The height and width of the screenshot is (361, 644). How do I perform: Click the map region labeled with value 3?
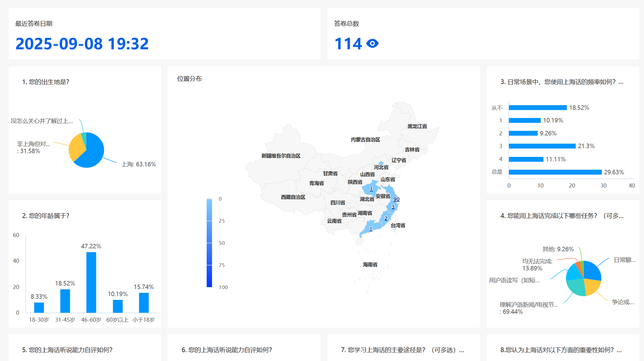(393, 207)
